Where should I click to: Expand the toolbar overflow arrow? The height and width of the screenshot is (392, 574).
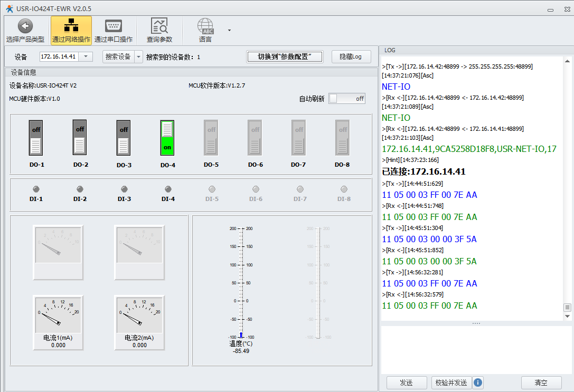click(x=230, y=31)
